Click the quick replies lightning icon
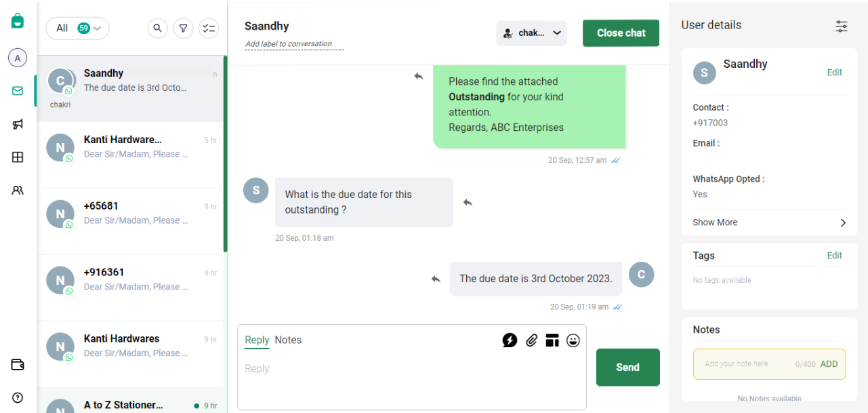This screenshot has width=868, height=413. pos(510,340)
